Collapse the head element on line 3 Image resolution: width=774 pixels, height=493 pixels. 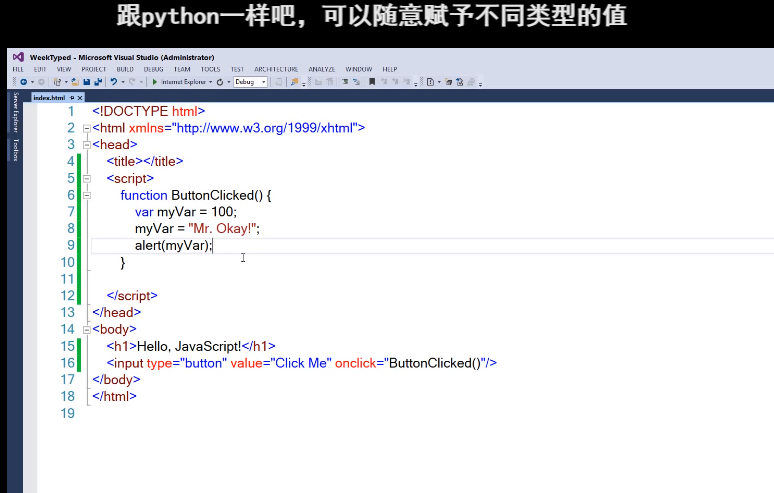[x=87, y=145]
